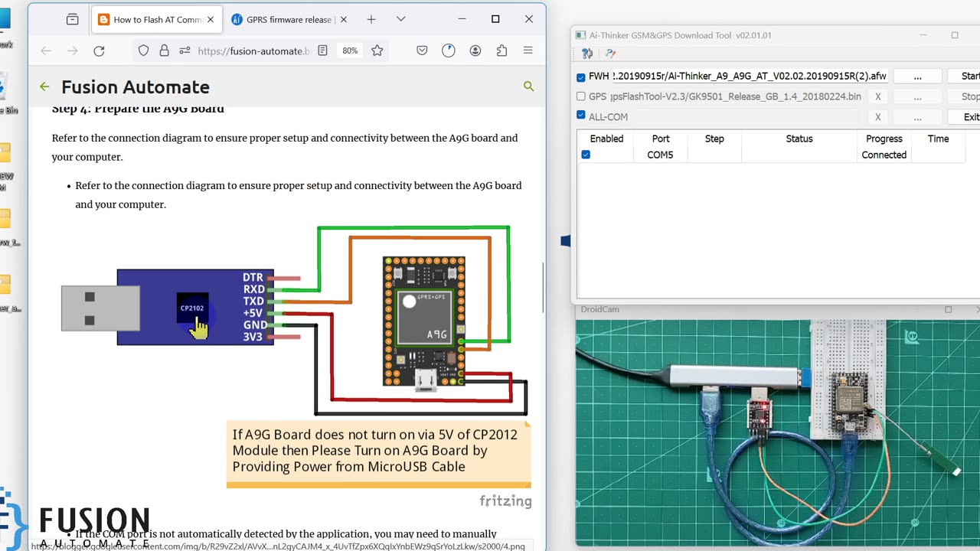Close the 'GPRS firmware release' tab
This screenshot has width=980, height=551.
click(343, 20)
